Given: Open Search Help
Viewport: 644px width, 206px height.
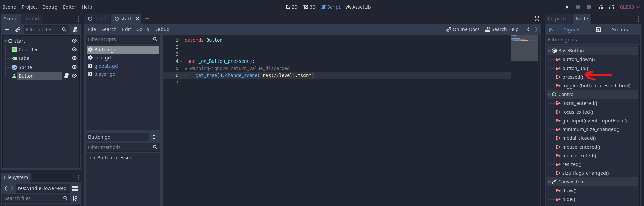Looking at the screenshot, I should coord(502,29).
